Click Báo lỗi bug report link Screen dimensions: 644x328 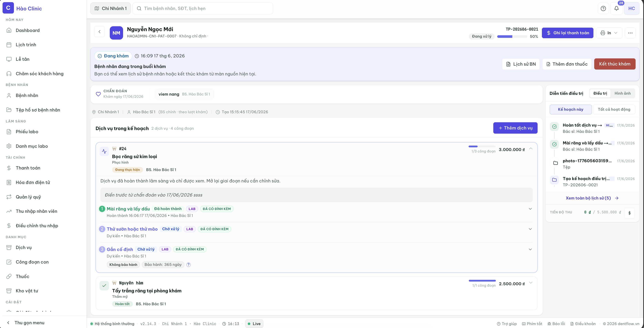(x=556, y=324)
